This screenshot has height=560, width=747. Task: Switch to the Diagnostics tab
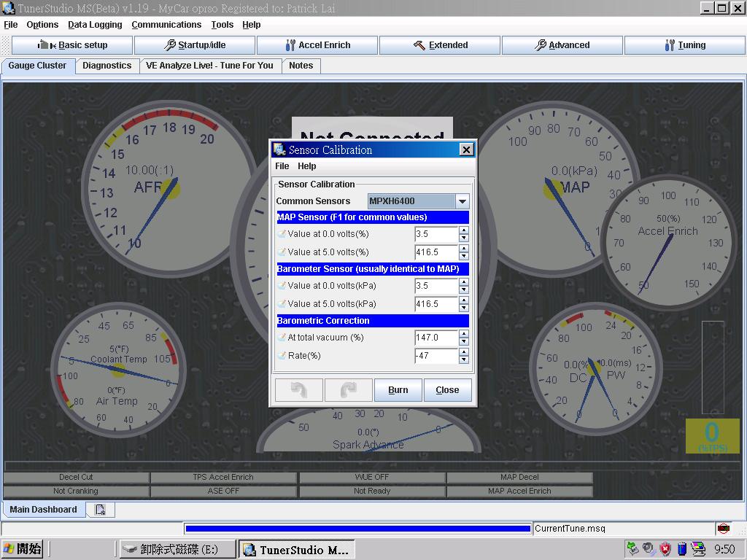pyautogui.click(x=107, y=66)
